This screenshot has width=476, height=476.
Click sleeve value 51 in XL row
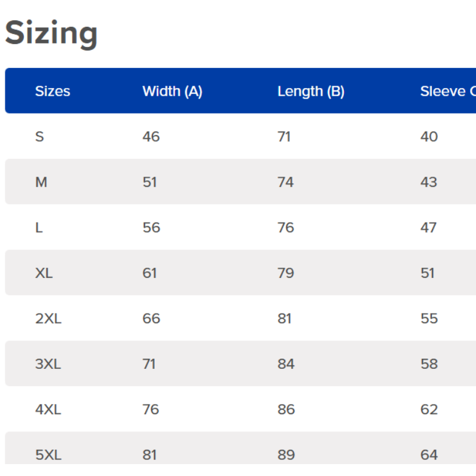pyautogui.click(x=428, y=273)
